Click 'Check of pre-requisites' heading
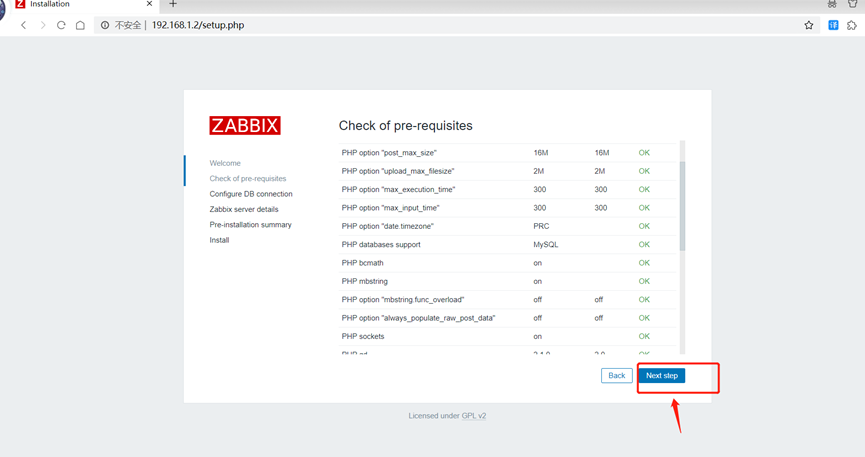Screen dimensions: 865x457 pyautogui.click(x=405, y=126)
